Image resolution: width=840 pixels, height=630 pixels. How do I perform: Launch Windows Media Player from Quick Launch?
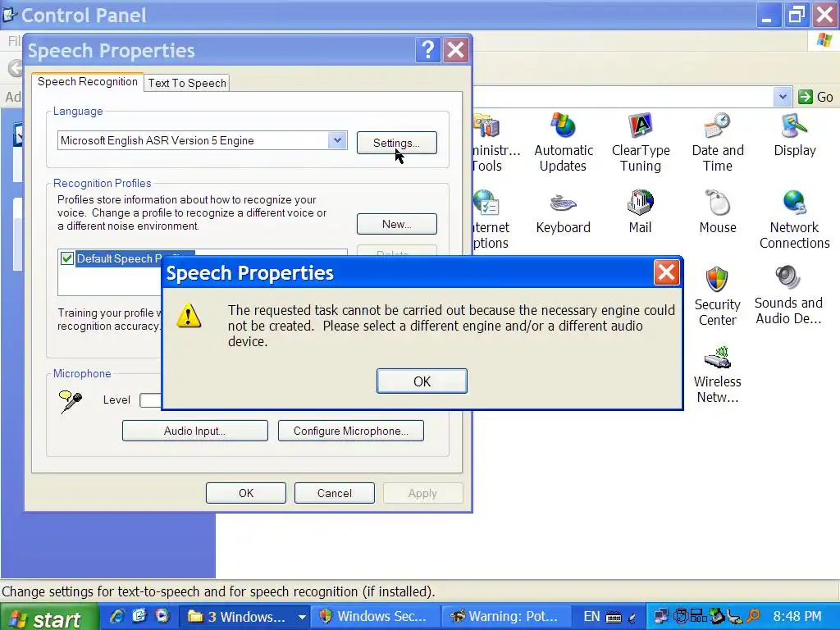tap(162, 617)
